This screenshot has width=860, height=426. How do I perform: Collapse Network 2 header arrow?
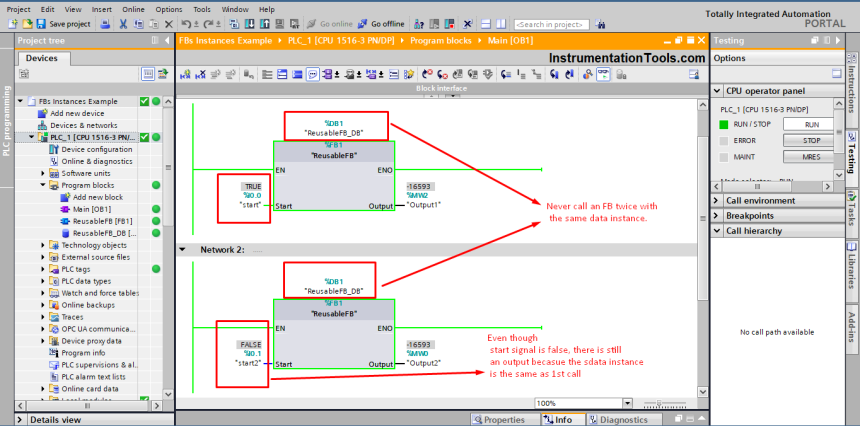(183, 250)
